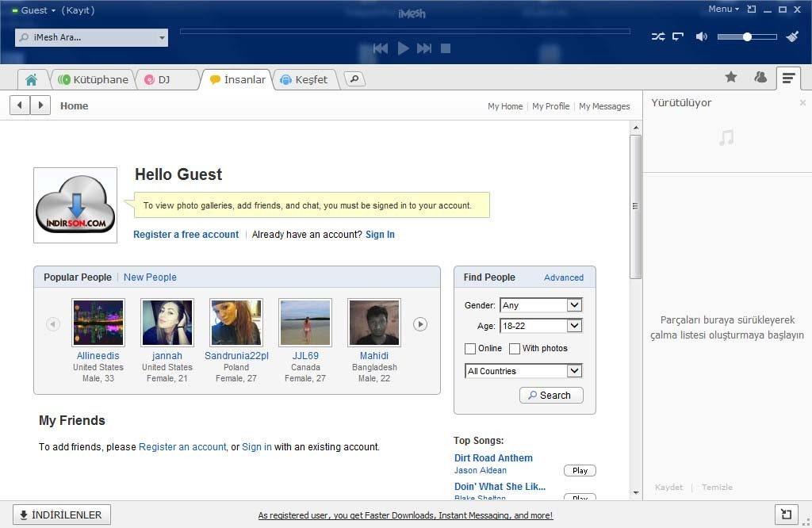Toggle the playlist panel icon
This screenshot has height=528, width=812.
788,78
